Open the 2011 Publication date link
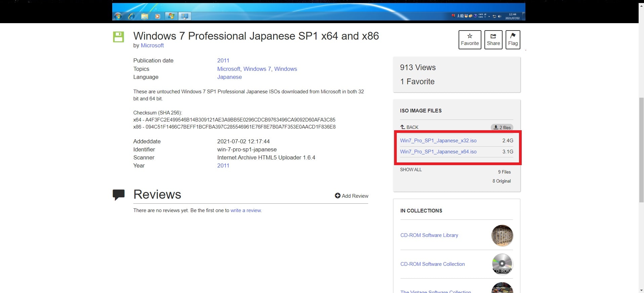This screenshot has height=293, width=644. pyautogui.click(x=223, y=60)
